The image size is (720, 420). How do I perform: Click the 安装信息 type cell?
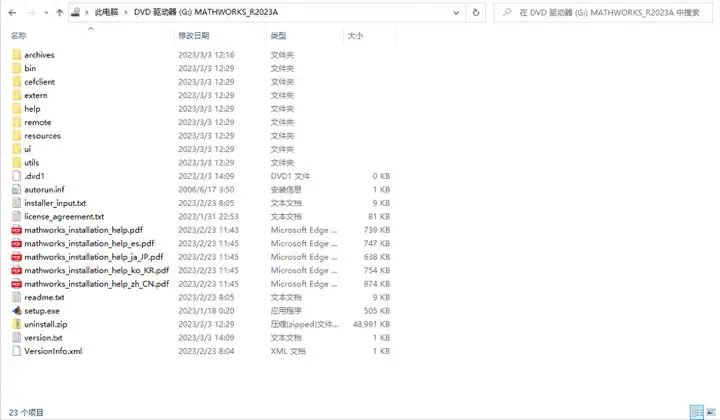coord(286,190)
